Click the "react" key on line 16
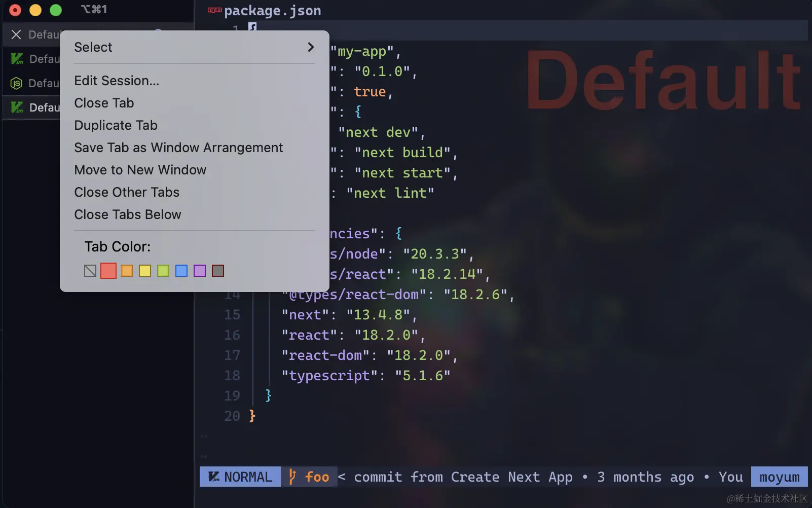Image resolution: width=812 pixels, height=508 pixels. (309, 335)
